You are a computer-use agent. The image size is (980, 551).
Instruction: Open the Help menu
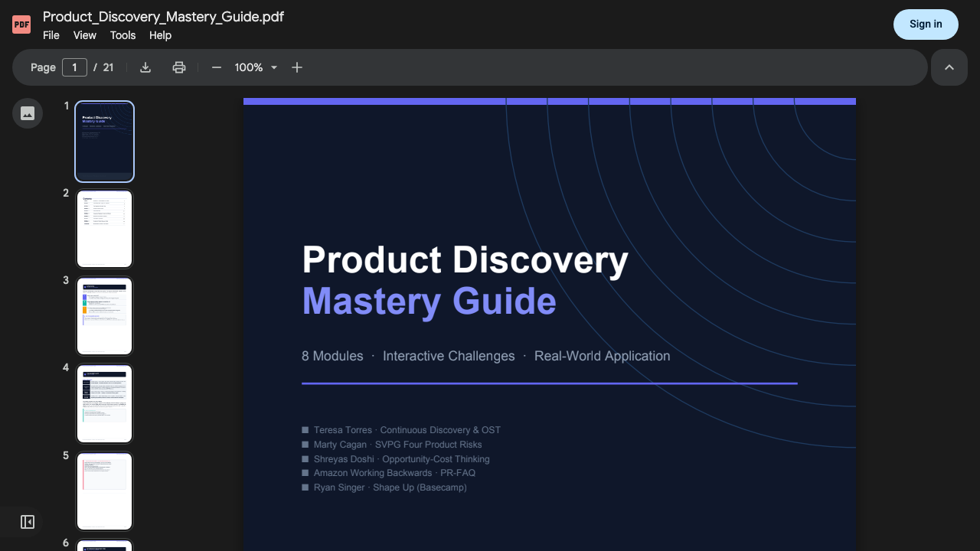[x=160, y=35]
